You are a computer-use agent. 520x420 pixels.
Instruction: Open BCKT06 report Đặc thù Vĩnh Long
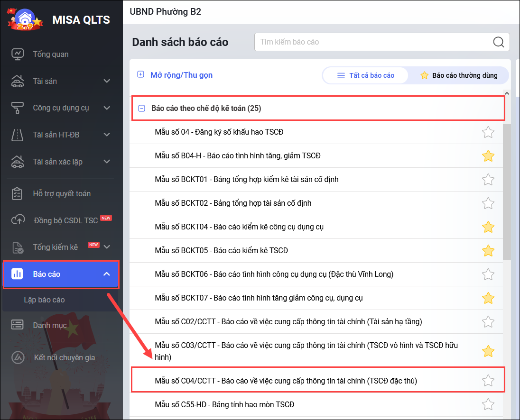pyautogui.click(x=274, y=274)
